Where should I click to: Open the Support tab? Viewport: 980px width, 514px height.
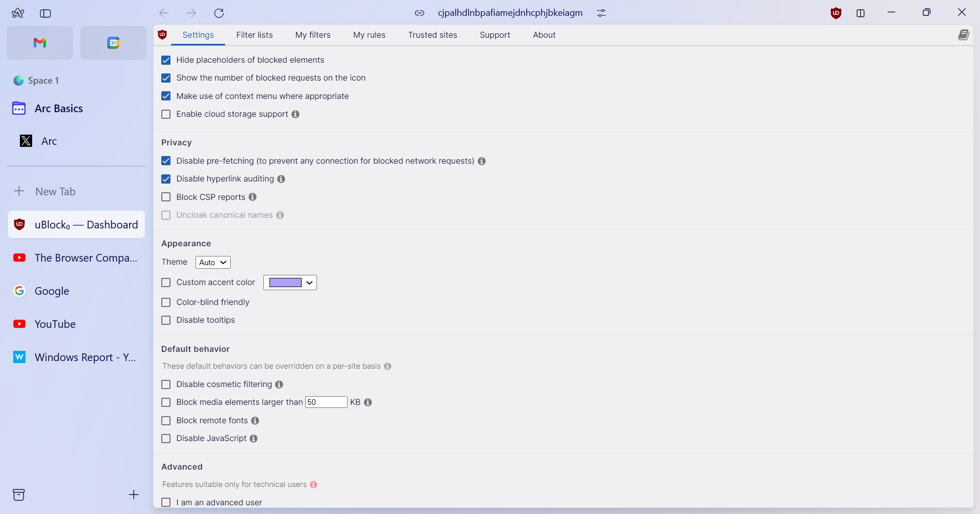pos(495,35)
